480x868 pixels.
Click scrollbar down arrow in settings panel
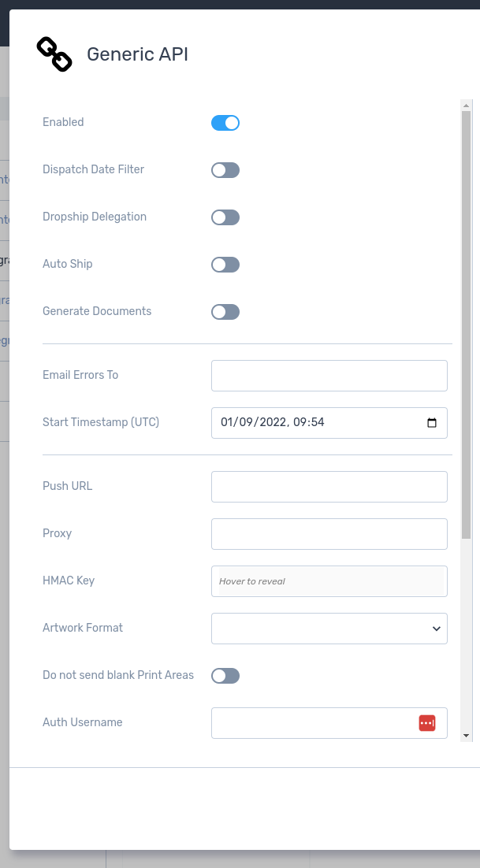(x=466, y=735)
